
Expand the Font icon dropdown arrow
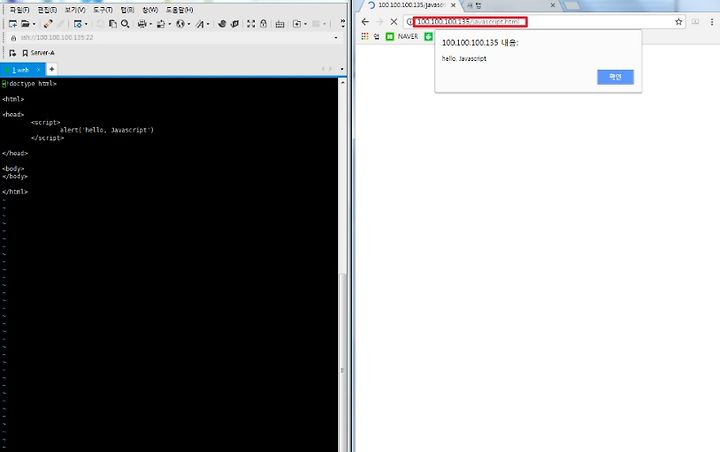pos(208,24)
